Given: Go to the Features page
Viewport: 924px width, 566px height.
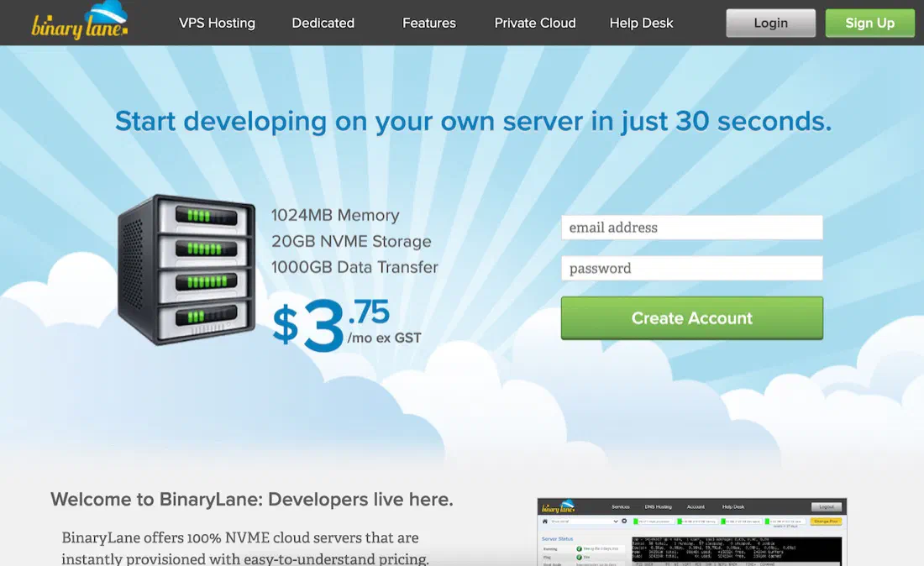Looking at the screenshot, I should pyautogui.click(x=429, y=23).
